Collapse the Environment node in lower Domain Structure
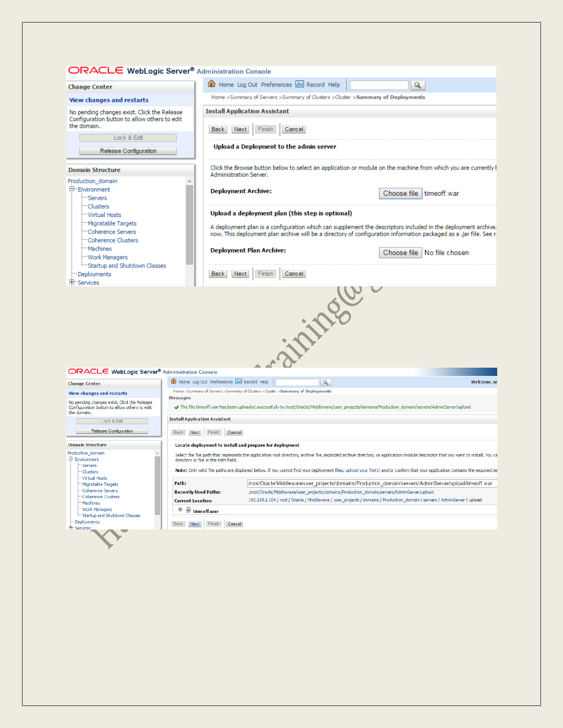 pos(71,459)
